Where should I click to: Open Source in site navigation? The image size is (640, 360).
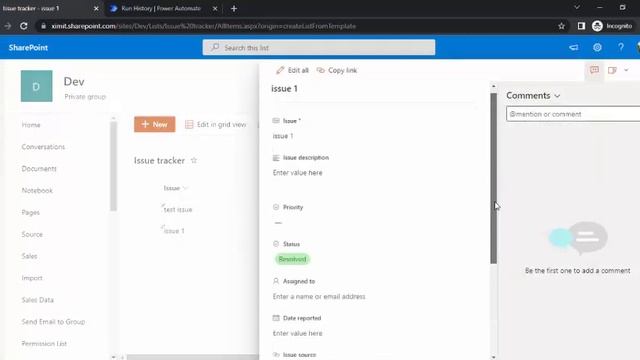[32, 234]
